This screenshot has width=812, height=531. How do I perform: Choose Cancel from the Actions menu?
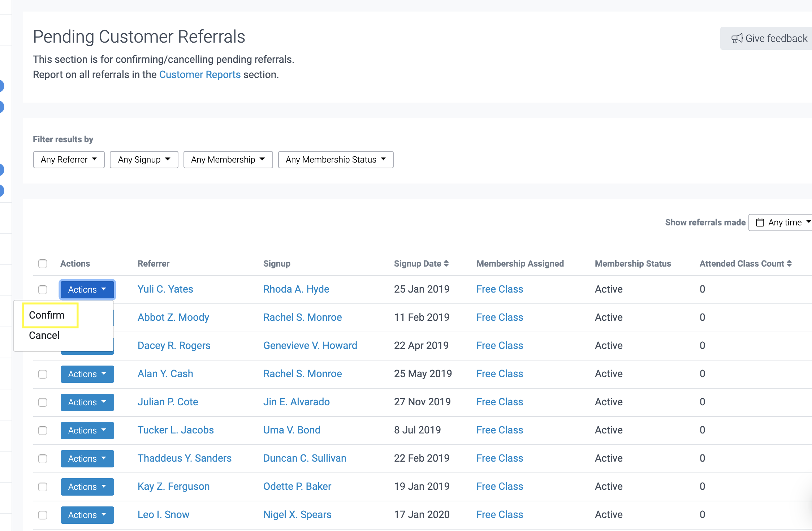pyautogui.click(x=44, y=335)
